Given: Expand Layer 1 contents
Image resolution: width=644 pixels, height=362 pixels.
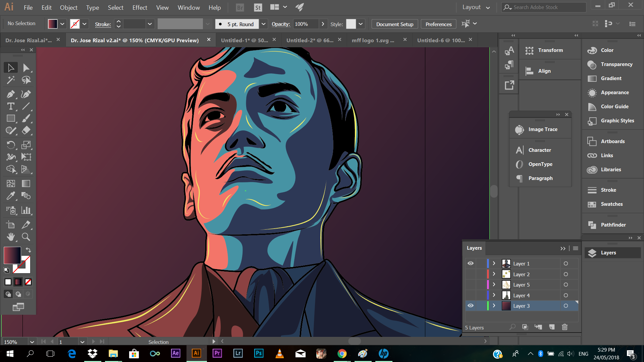Looking at the screenshot, I should [x=494, y=263].
